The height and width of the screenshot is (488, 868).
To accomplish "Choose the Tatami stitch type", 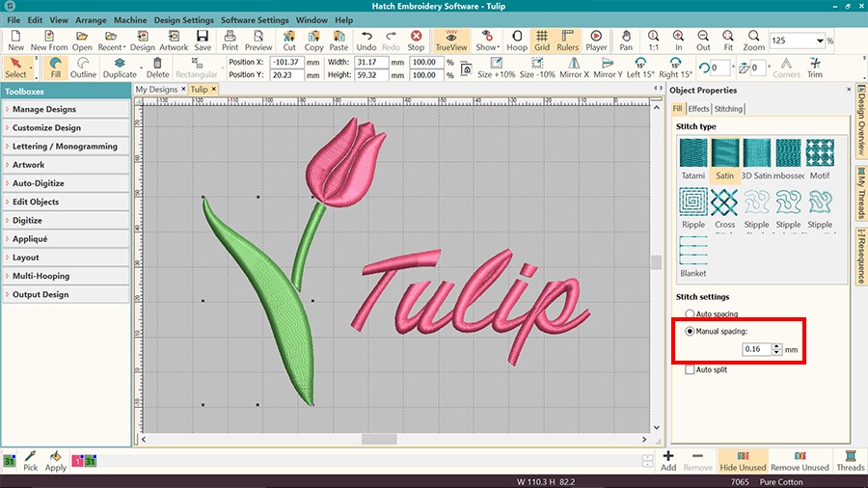I will point(693,154).
